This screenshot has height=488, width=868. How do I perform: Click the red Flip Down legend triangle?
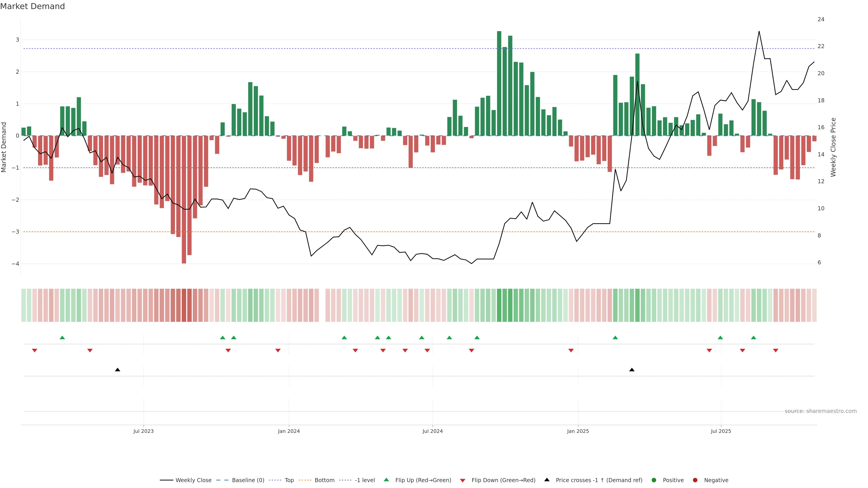click(462, 480)
